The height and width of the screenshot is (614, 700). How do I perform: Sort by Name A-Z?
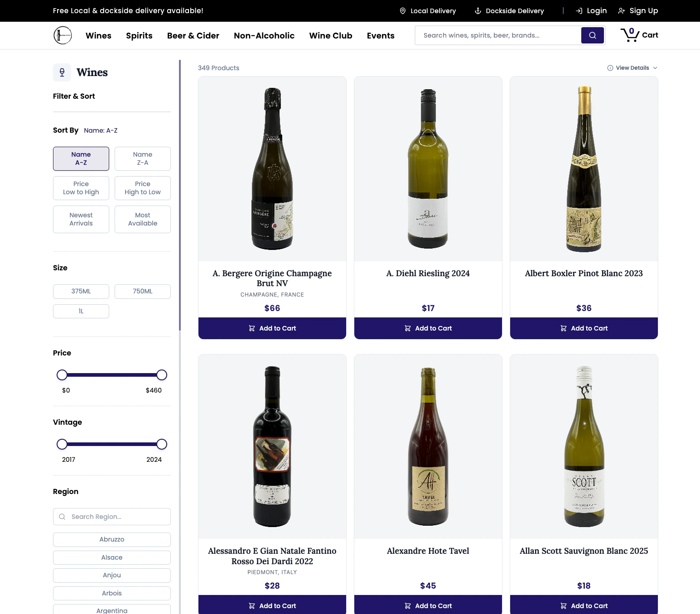81,158
